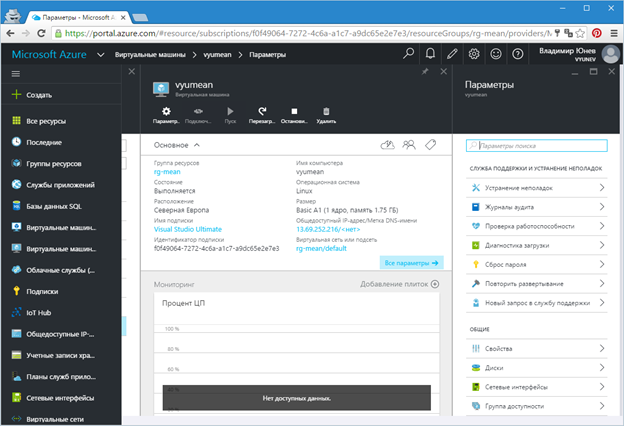The width and height of the screenshot is (624, 426).
Task: Restart VM with Перезагрузить icon
Action: 262,111
